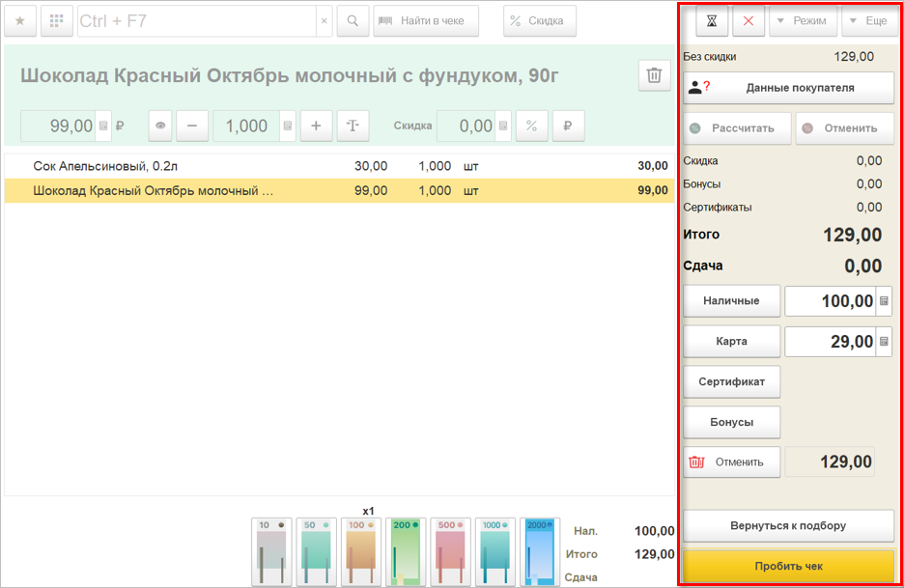Tap the 500 ruble banknote

click(x=451, y=551)
